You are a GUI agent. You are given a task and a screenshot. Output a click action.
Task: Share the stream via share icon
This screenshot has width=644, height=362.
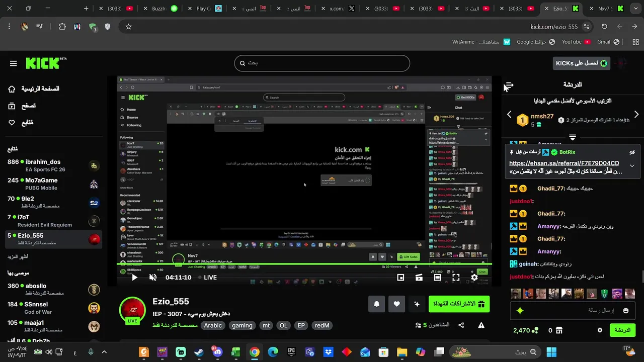point(461,325)
